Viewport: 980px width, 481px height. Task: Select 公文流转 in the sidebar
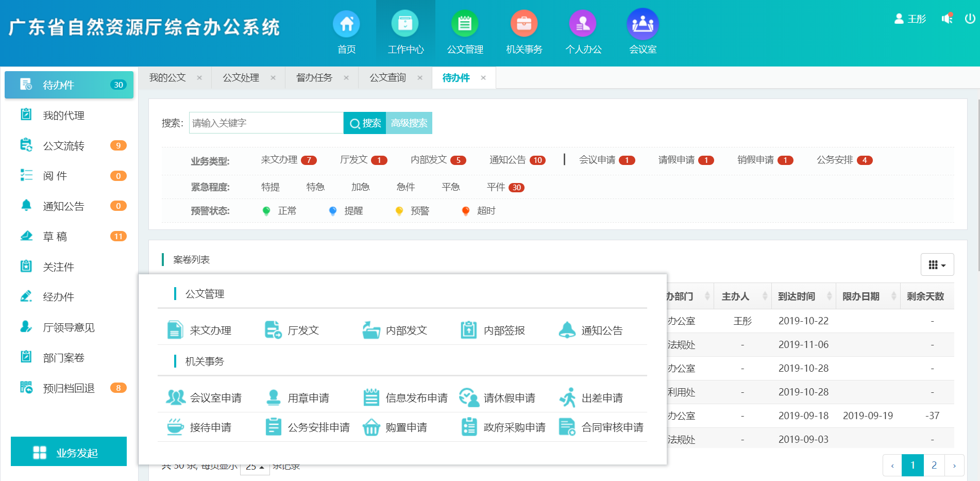click(x=63, y=146)
